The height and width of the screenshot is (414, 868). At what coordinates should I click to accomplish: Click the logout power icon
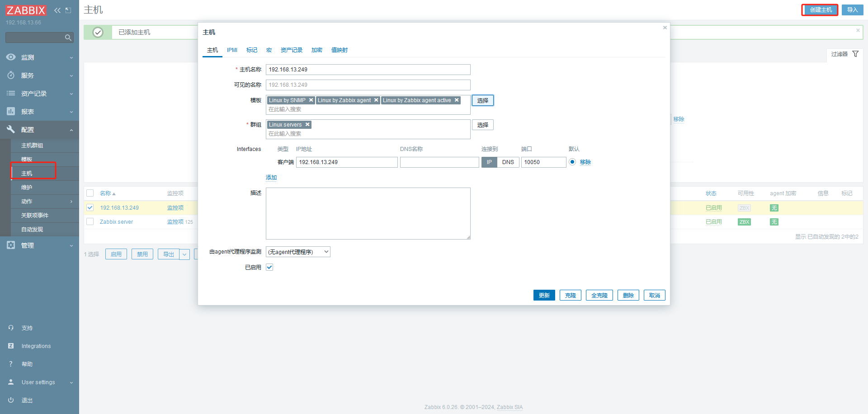pyautogui.click(x=11, y=400)
